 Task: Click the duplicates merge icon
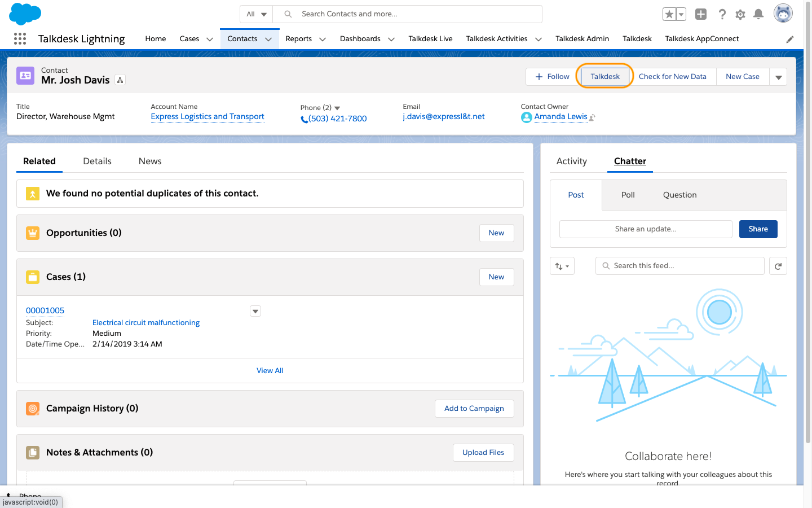tap(33, 194)
